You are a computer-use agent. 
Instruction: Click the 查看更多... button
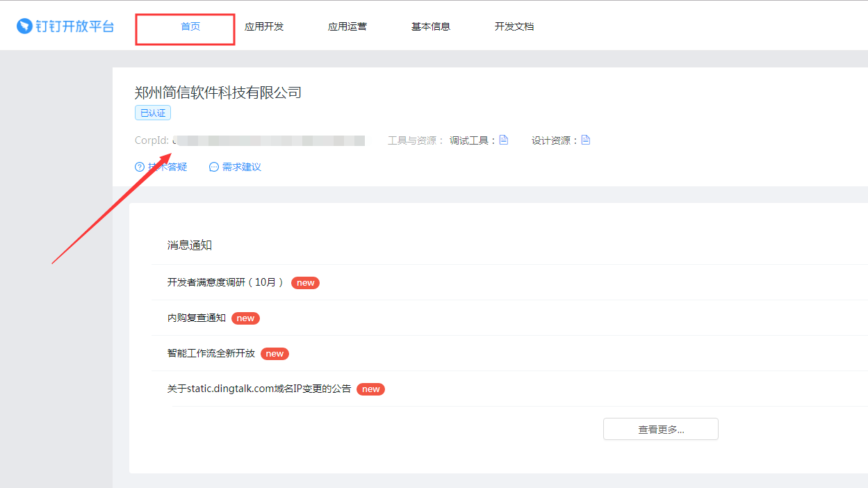661,429
